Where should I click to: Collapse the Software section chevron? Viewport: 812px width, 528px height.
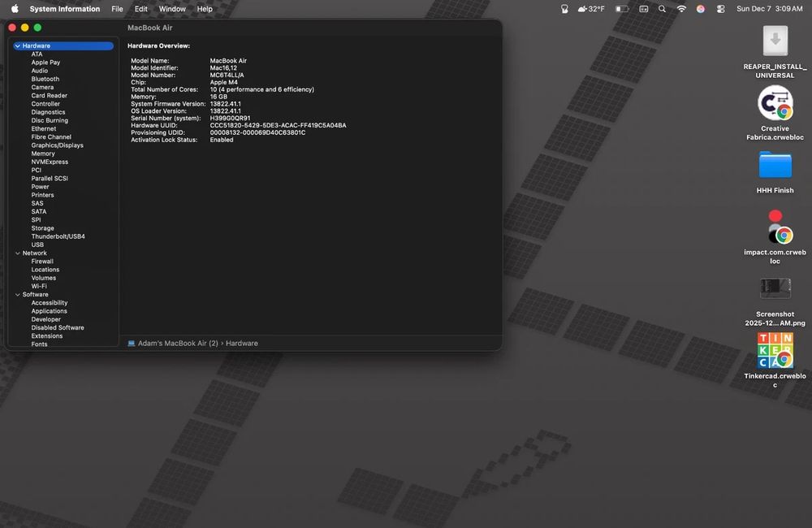click(x=18, y=294)
